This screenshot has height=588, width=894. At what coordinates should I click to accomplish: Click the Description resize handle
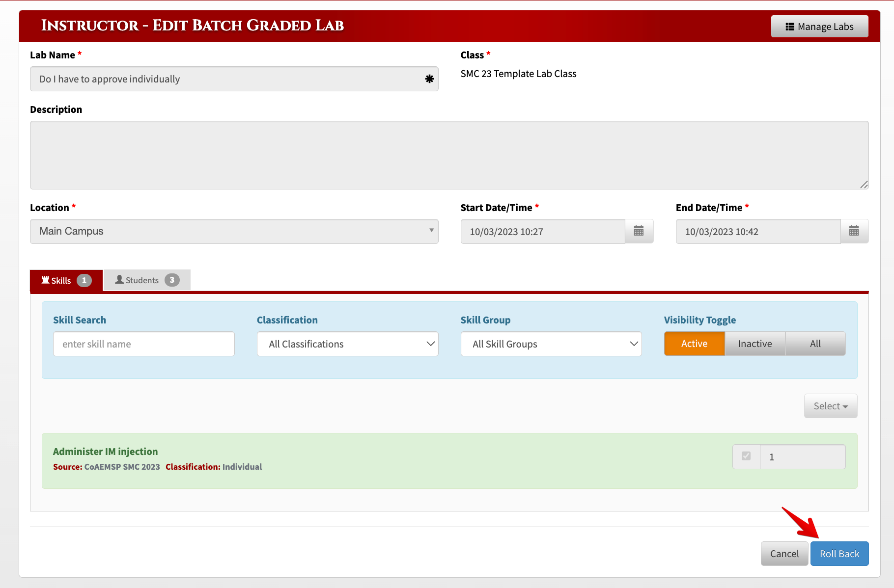864,185
